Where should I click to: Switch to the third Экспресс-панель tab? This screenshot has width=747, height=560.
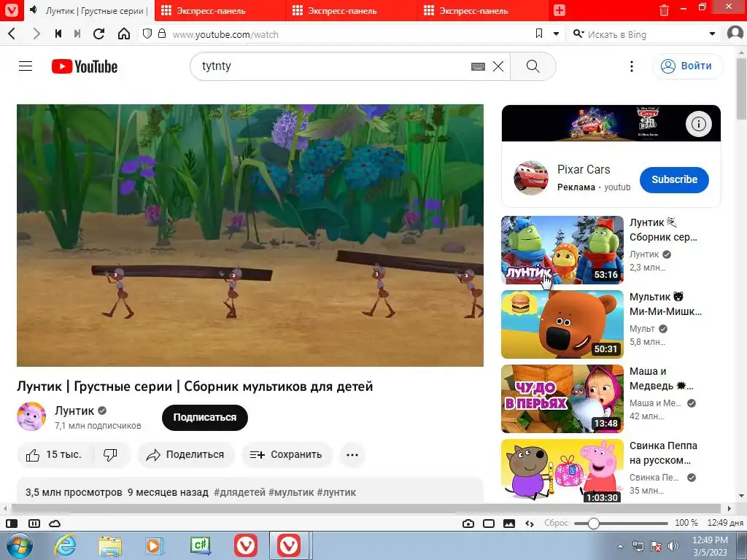click(483, 10)
